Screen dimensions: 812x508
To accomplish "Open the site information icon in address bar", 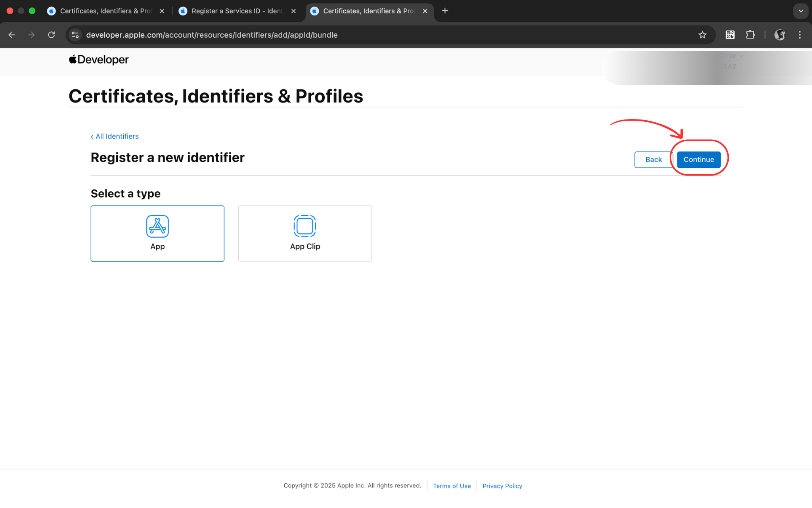I will [75, 35].
